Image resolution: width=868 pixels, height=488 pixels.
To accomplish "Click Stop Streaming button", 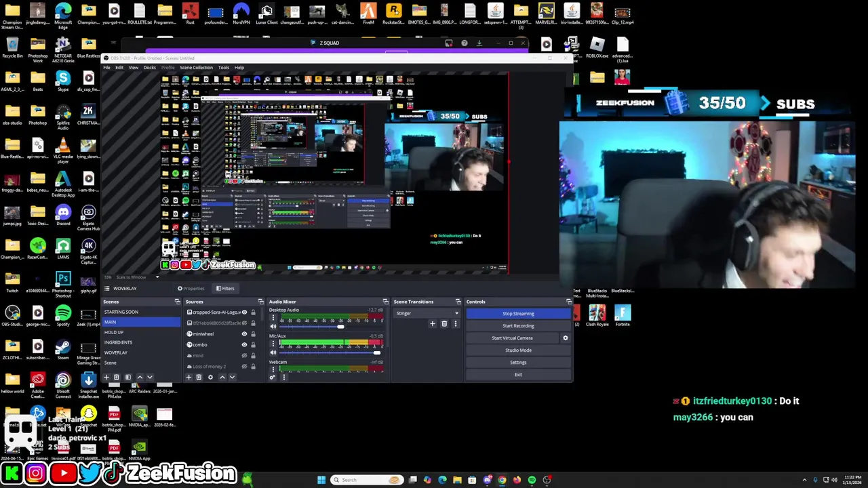I will [518, 313].
